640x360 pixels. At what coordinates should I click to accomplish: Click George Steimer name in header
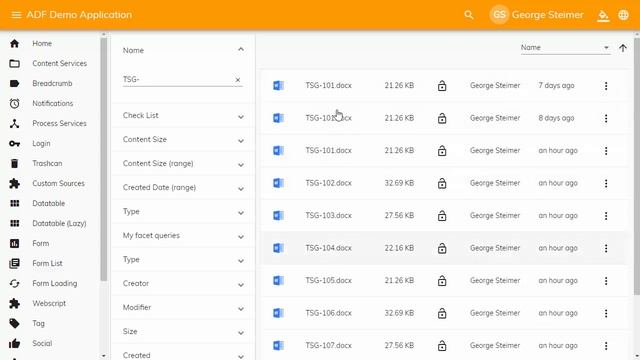[548, 15]
